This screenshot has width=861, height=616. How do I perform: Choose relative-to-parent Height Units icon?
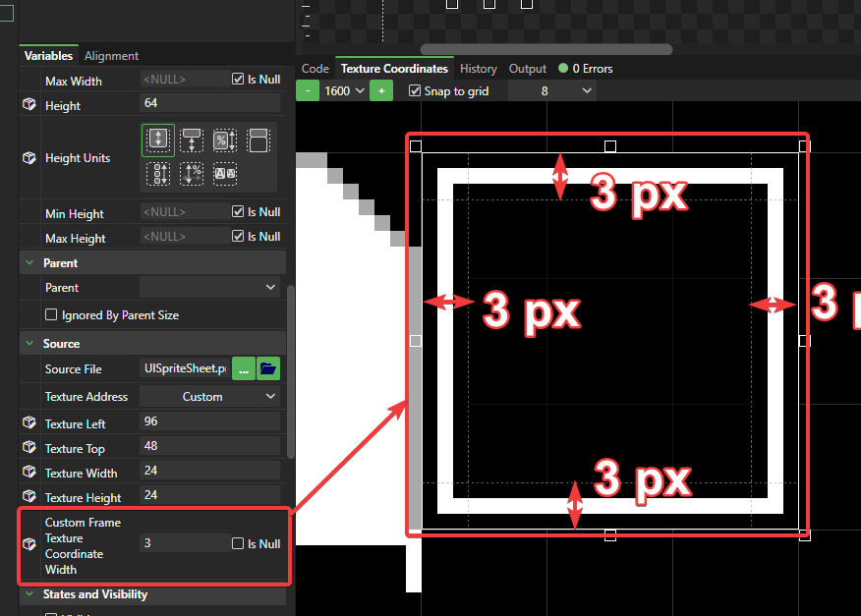point(193,140)
